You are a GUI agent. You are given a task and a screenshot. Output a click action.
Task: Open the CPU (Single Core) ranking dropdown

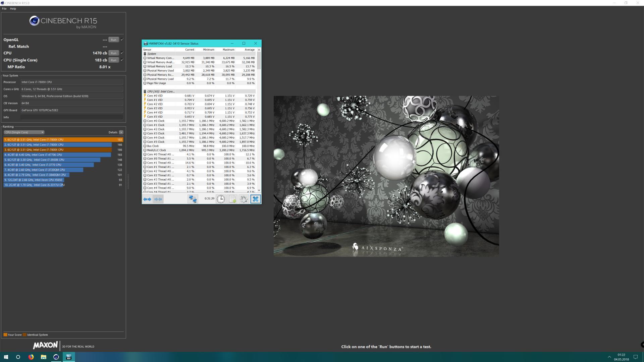[24, 132]
